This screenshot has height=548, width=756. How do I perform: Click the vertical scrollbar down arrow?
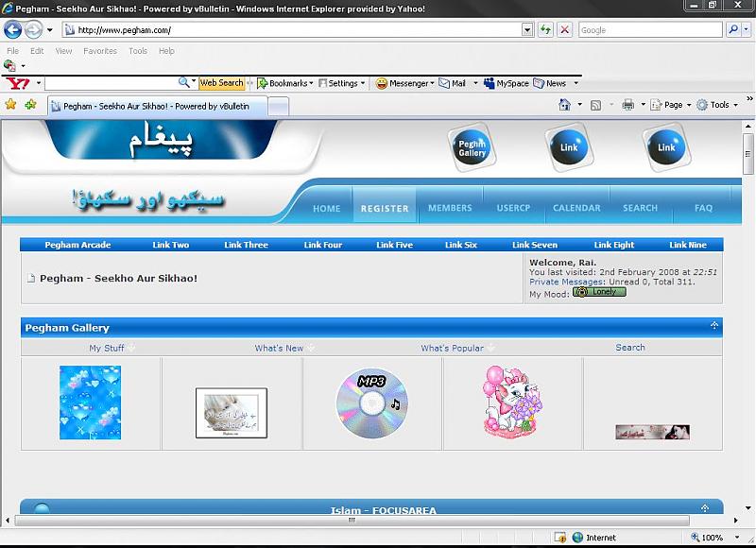pyautogui.click(x=747, y=507)
